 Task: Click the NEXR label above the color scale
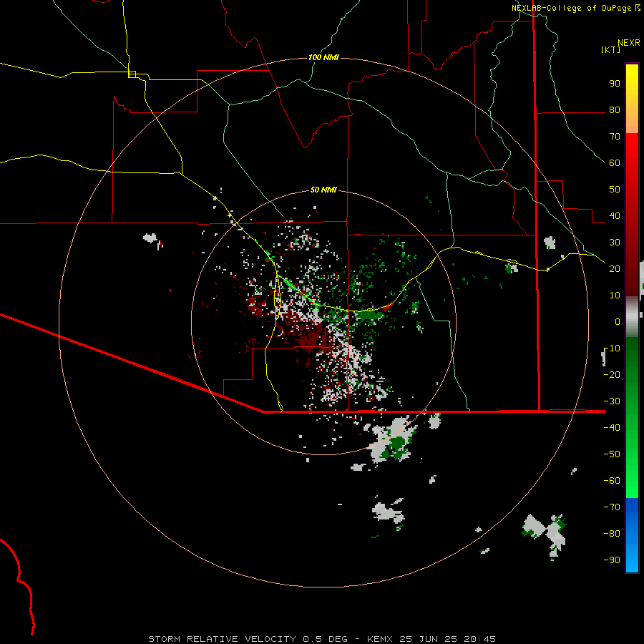(629, 43)
